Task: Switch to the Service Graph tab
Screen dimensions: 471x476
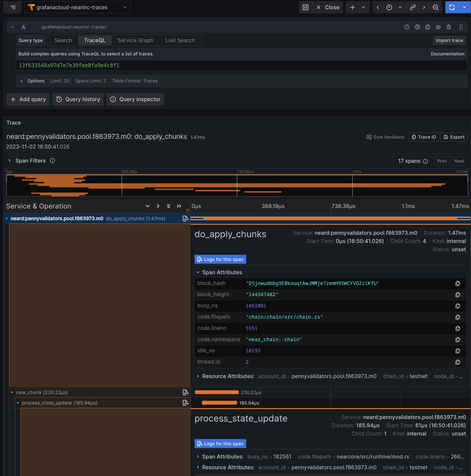Action: (135, 40)
